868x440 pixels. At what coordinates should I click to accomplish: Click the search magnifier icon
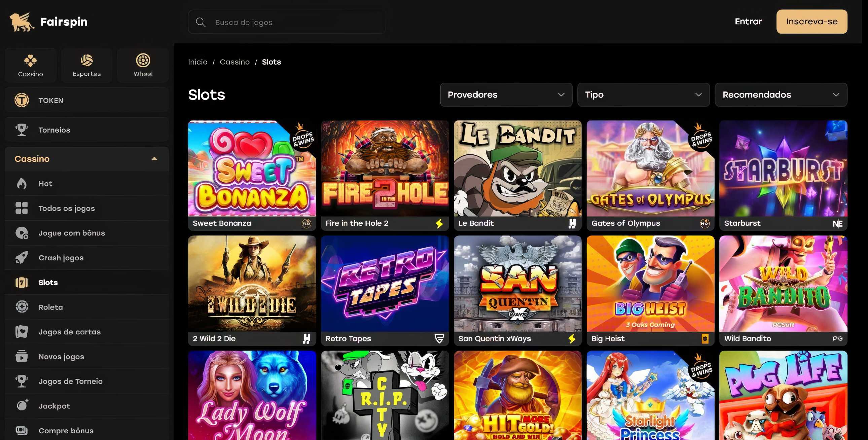coord(201,22)
